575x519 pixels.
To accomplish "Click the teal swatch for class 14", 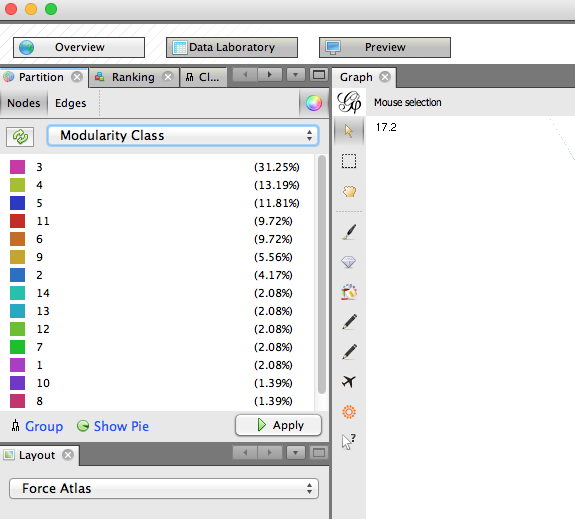I will pos(17,293).
